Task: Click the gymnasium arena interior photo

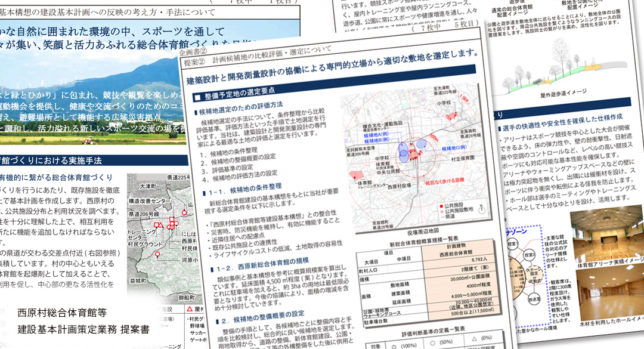Action: [606, 234]
